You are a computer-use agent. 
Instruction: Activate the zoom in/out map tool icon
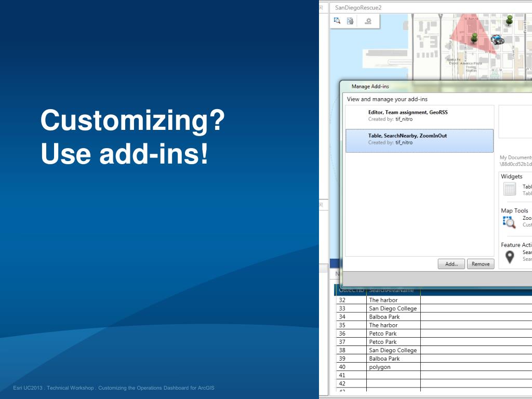point(337,21)
